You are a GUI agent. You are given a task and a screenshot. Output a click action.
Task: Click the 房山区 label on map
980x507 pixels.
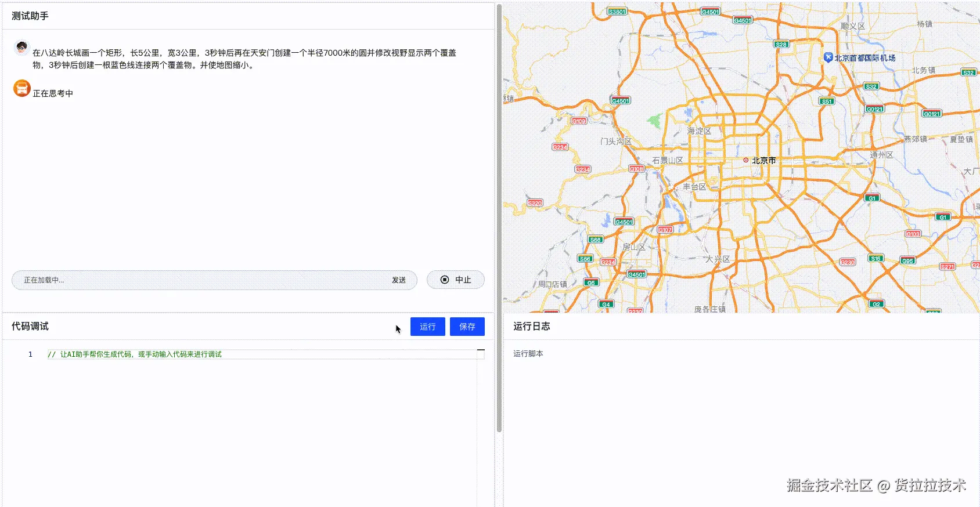634,247
